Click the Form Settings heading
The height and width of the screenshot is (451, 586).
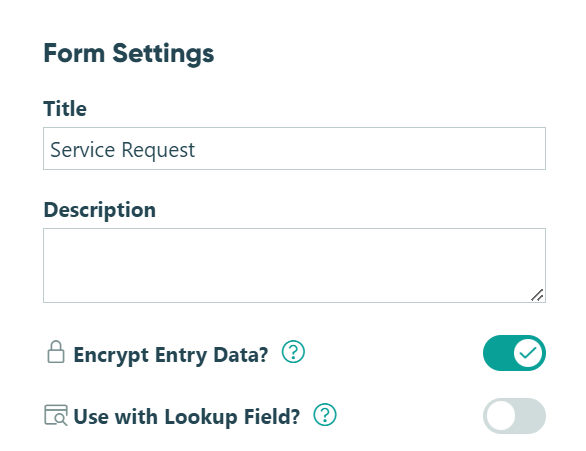click(129, 54)
